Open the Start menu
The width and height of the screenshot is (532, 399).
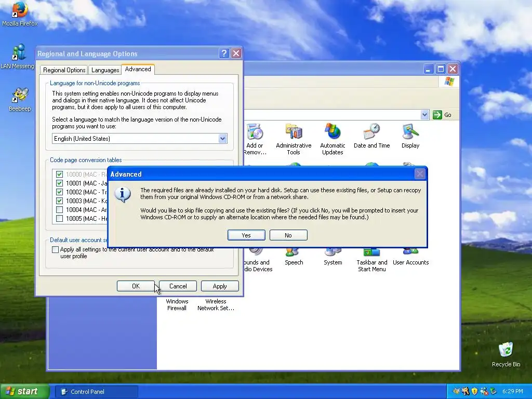(24, 391)
